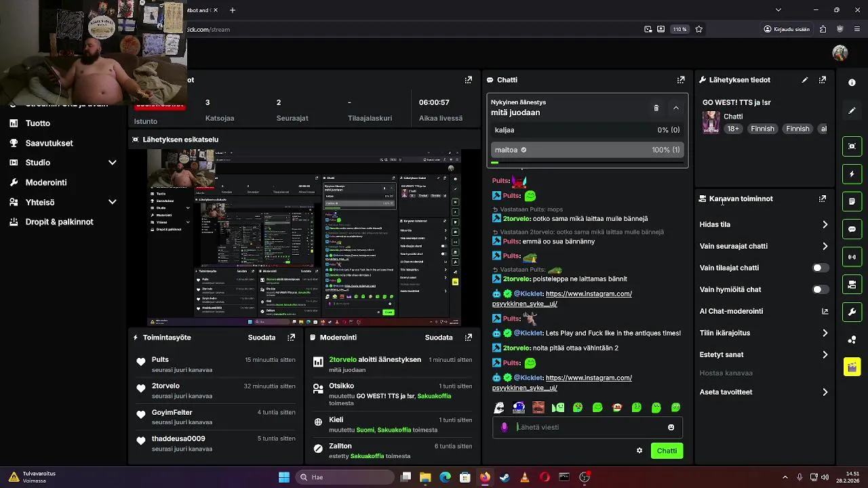Viewport: 868px width, 488px height.
Task: Toggle the stream preview widget icon
Action: coord(852,146)
